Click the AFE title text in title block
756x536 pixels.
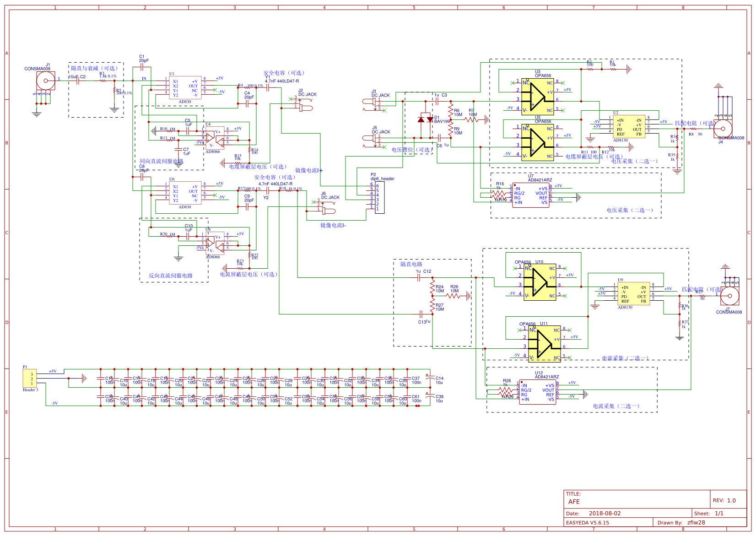tap(573, 502)
